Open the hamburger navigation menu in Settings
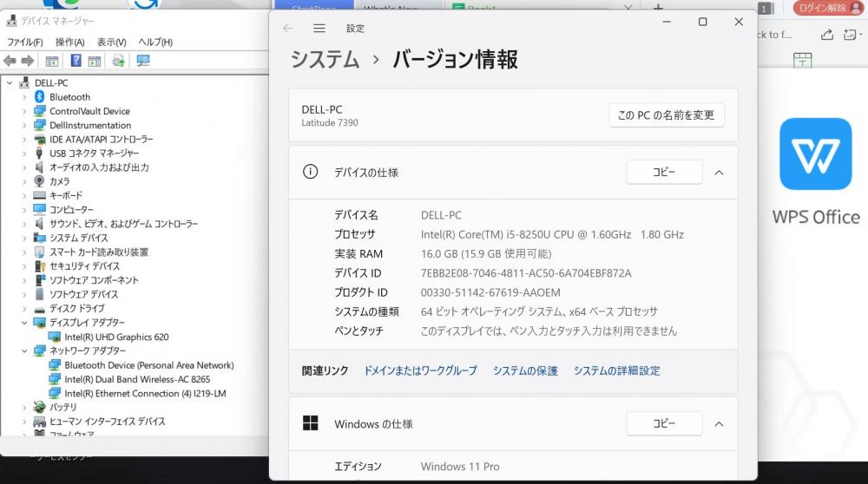The height and width of the screenshot is (484, 868). click(319, 29)
